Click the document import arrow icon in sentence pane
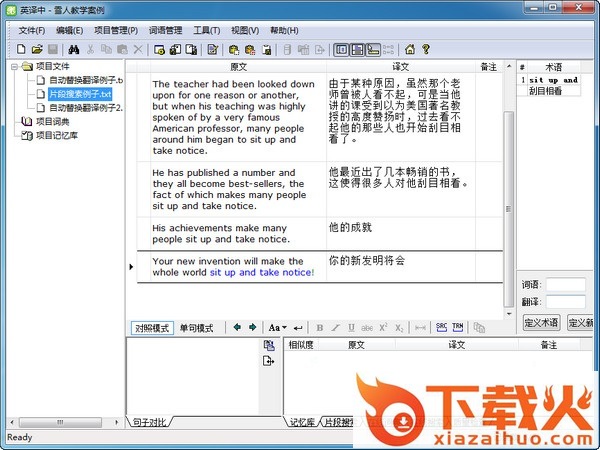This screenshot has width=600, height=450. pos(269,361)
